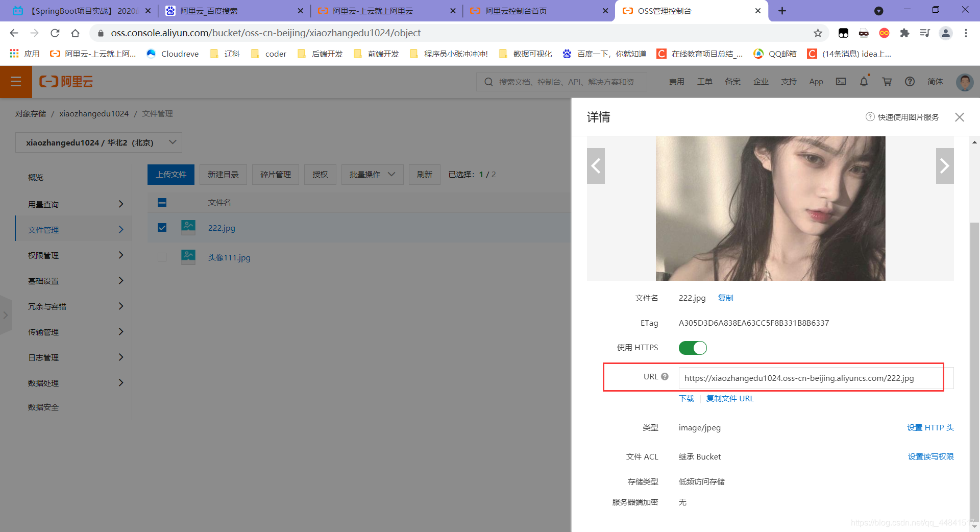Turn off the 使用 HTTPS switch

coord(693,348)
